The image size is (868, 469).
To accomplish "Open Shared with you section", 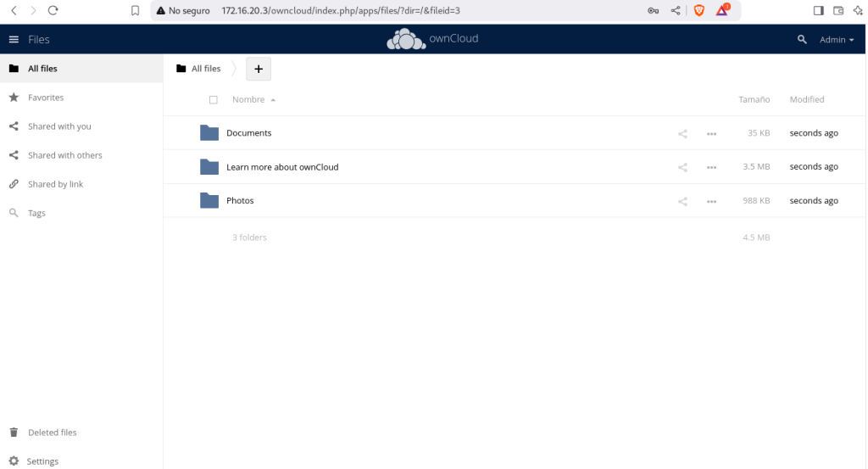I will pyautogui.click(x=81, y=126).
